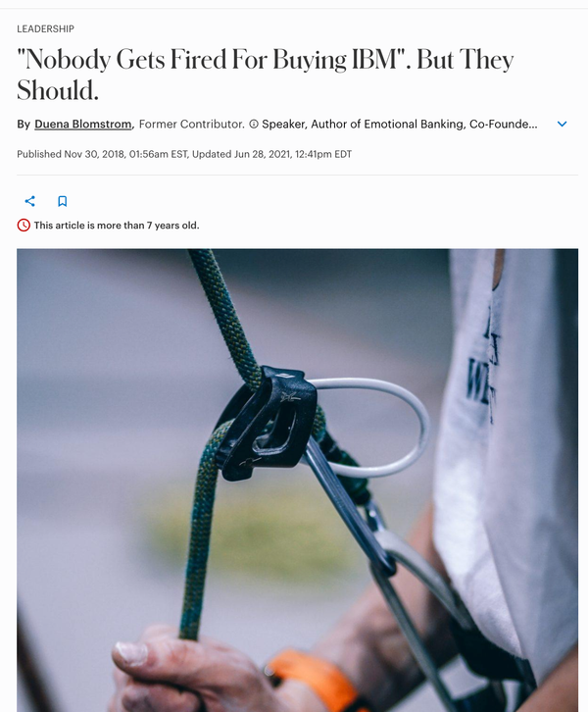Click the share icon below the divider

click(30, 201)
